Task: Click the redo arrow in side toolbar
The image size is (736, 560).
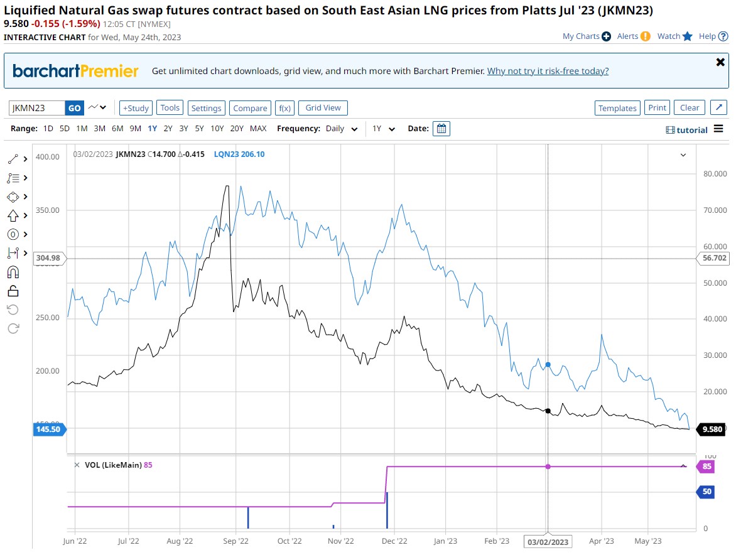Action: pos(13,328)
